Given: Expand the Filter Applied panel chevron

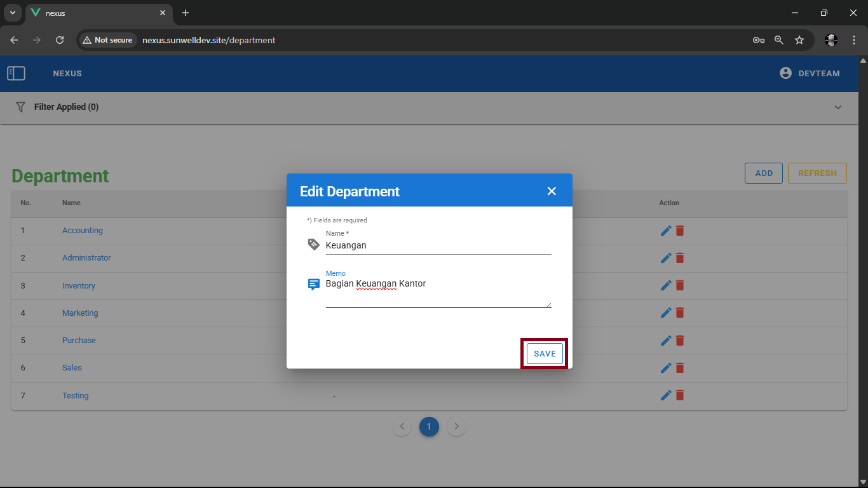Looking at the screenshot, I should 837,107.
